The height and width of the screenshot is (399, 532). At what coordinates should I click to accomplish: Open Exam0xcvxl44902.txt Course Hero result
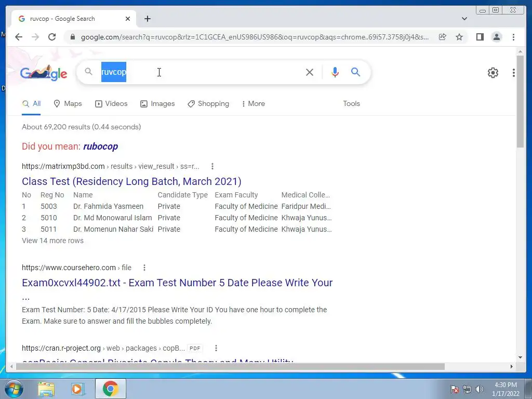coord(177,283)
